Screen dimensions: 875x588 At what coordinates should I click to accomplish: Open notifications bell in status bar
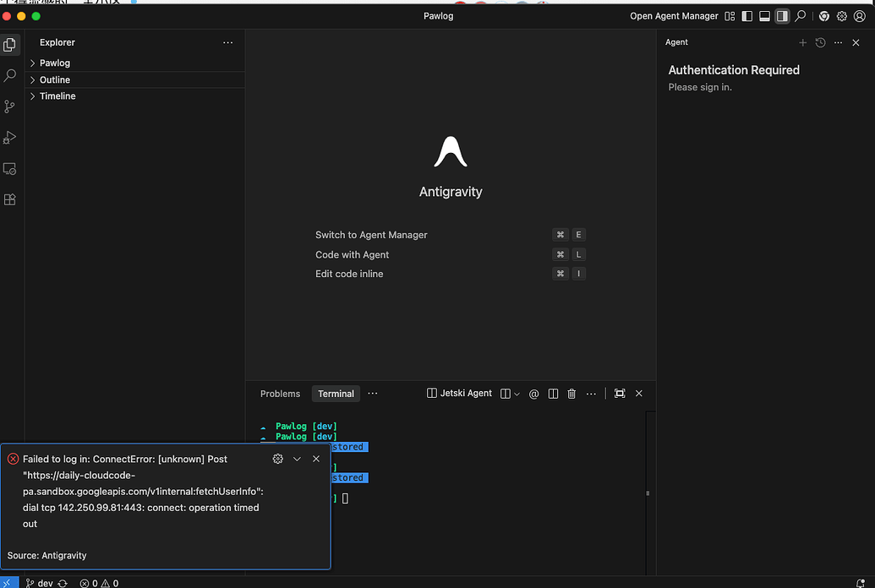(861, 583)
